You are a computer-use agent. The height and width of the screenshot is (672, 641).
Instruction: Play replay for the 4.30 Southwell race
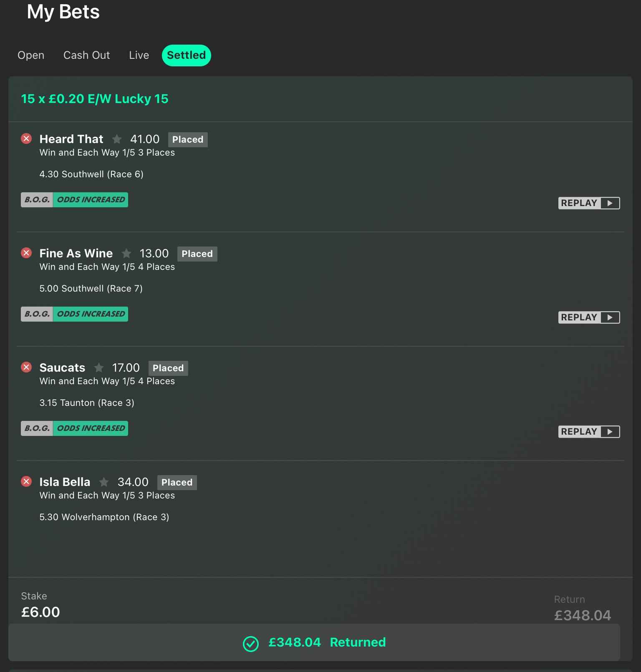coord(589,203)
